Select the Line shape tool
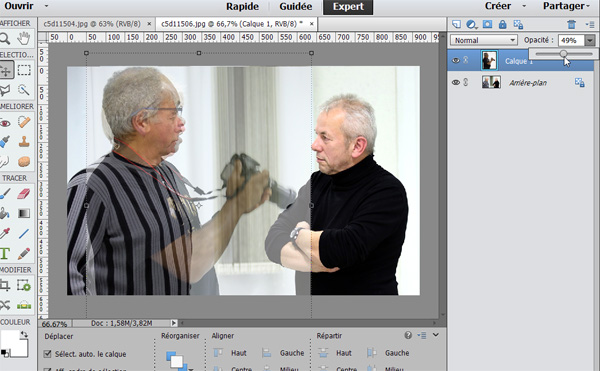 pyautogui.click(x=24, y=233)
